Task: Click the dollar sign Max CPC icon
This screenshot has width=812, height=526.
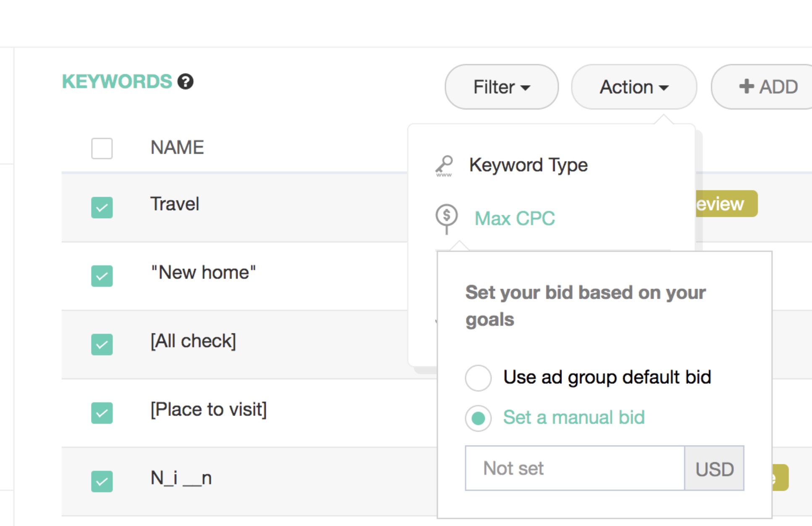Action: (x=446, y=217)
